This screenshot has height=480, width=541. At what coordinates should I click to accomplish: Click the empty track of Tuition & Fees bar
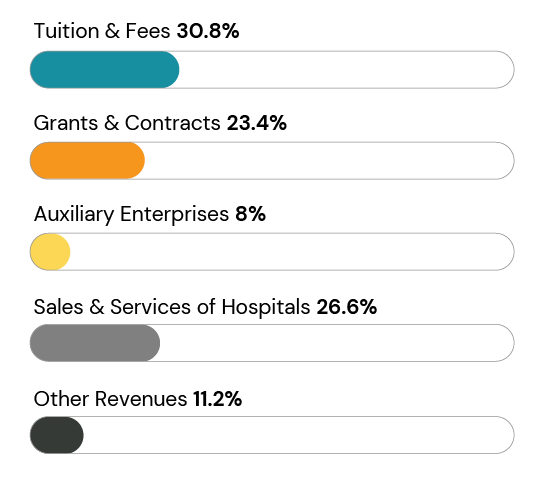click(x=347, y=70)
